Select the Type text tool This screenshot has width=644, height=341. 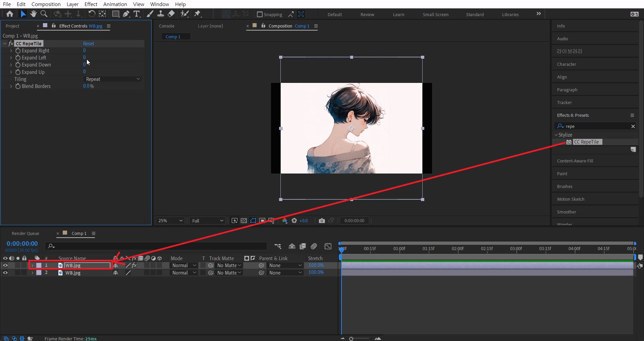(x=137, y=14)
